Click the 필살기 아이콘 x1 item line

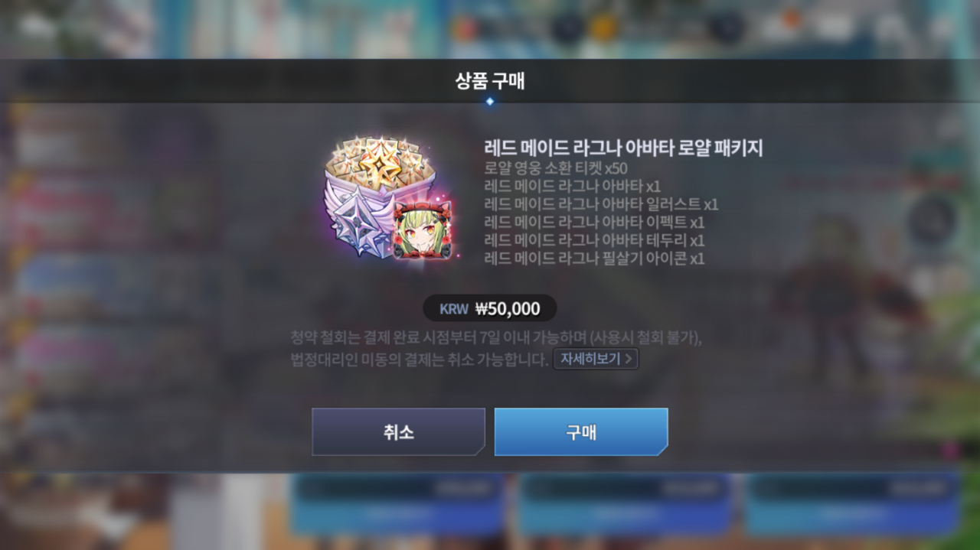[595, 259]
